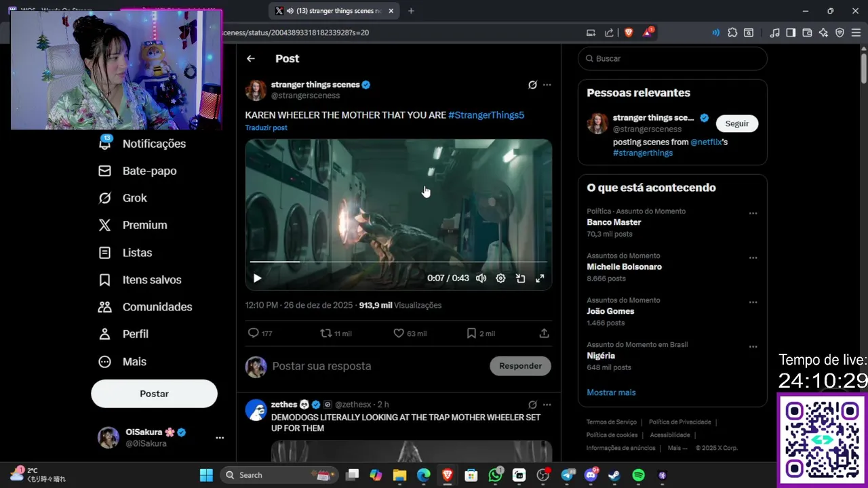Open more options for João Gomes trend
Image resolution: width=868 pixels, height=488 pixels.
(x=753, y=302)
